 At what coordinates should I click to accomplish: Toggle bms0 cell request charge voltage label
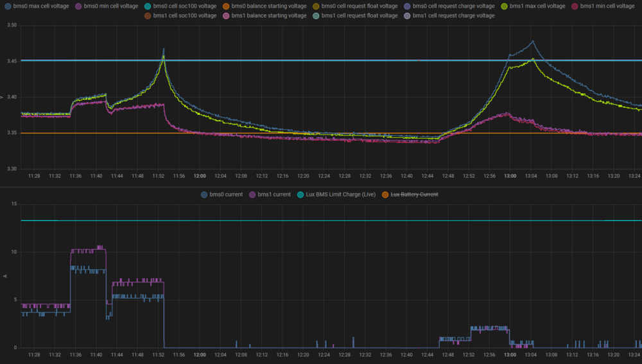453,6
